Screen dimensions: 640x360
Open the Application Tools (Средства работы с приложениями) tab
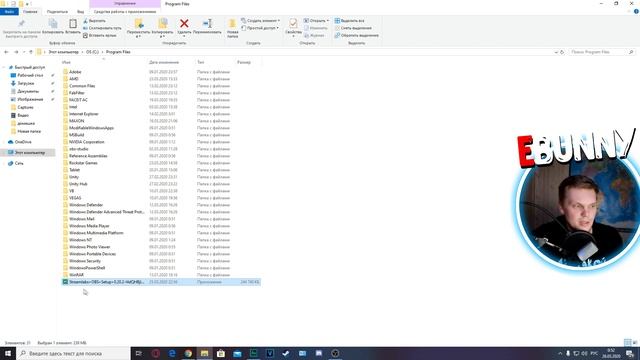(x=125, y=12)
